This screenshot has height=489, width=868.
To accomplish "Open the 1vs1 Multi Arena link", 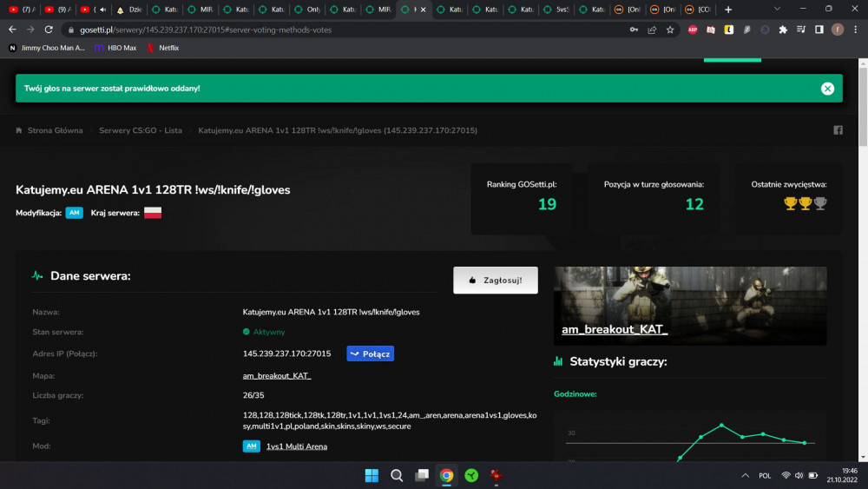I will pyautogui.click(x=297, y=446).
